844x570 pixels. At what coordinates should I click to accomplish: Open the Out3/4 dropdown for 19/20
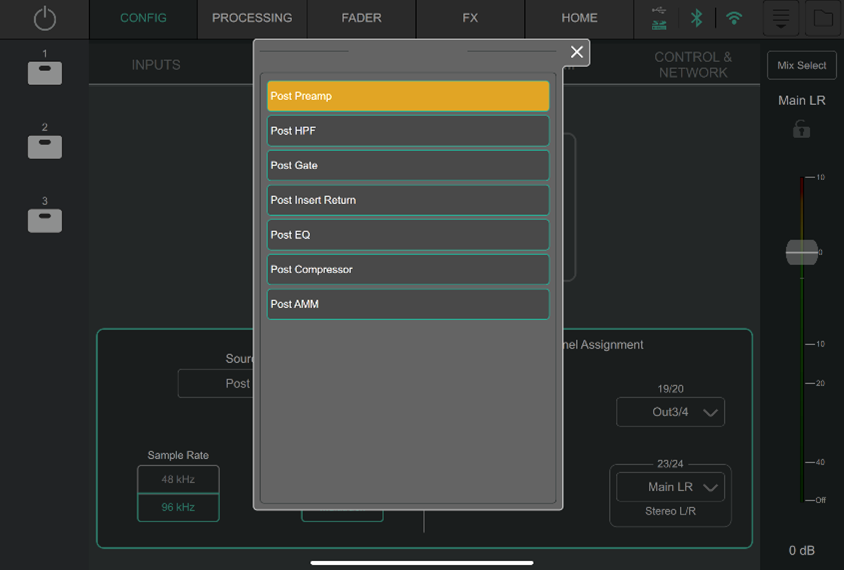670,412
